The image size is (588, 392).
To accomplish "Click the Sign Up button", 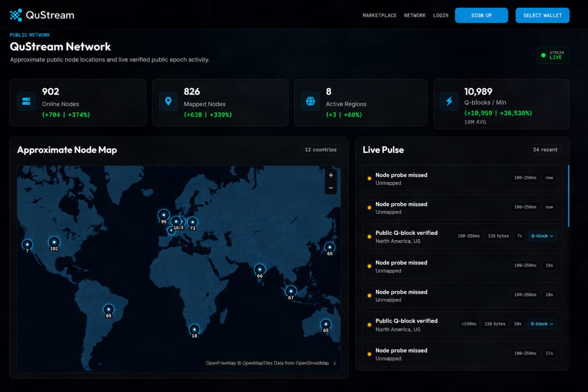I will tap(481, 15).
